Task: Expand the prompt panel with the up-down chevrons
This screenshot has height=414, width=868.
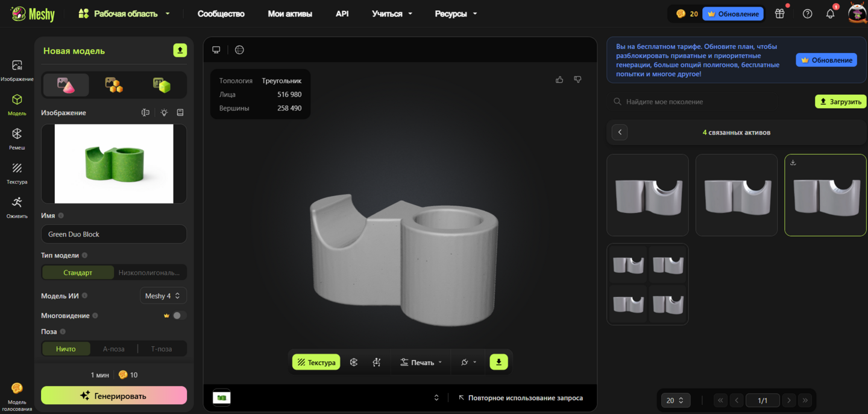Action: point(436,398)
